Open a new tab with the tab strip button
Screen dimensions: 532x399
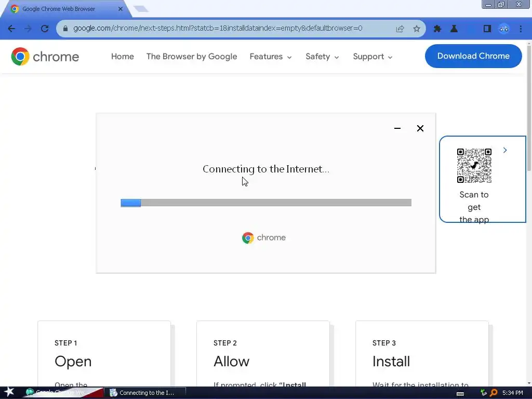pyautogui.click(x=141, y=9)
